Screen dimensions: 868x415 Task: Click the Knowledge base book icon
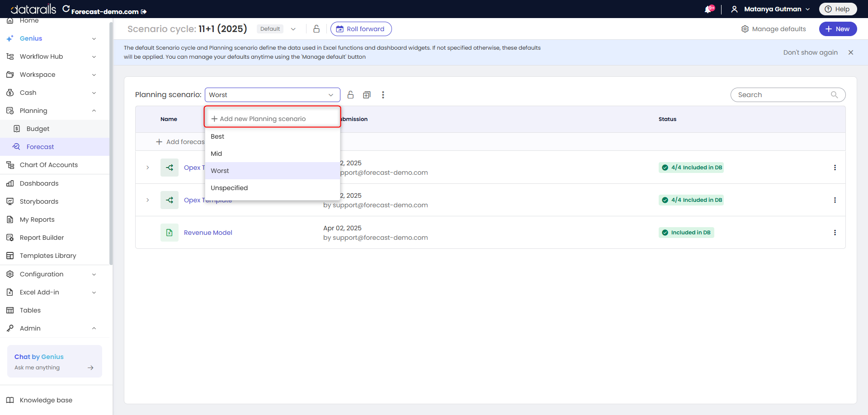pos(10,400)
